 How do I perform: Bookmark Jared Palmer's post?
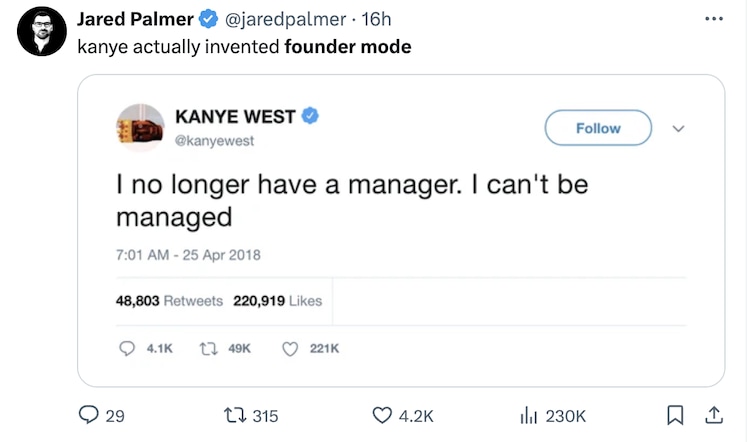(675, 415)
